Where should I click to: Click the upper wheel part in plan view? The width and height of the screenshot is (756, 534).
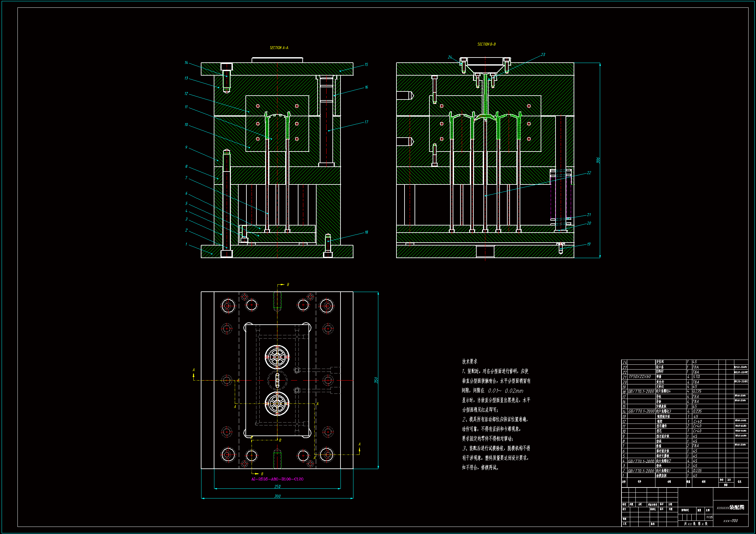point(277,357)
